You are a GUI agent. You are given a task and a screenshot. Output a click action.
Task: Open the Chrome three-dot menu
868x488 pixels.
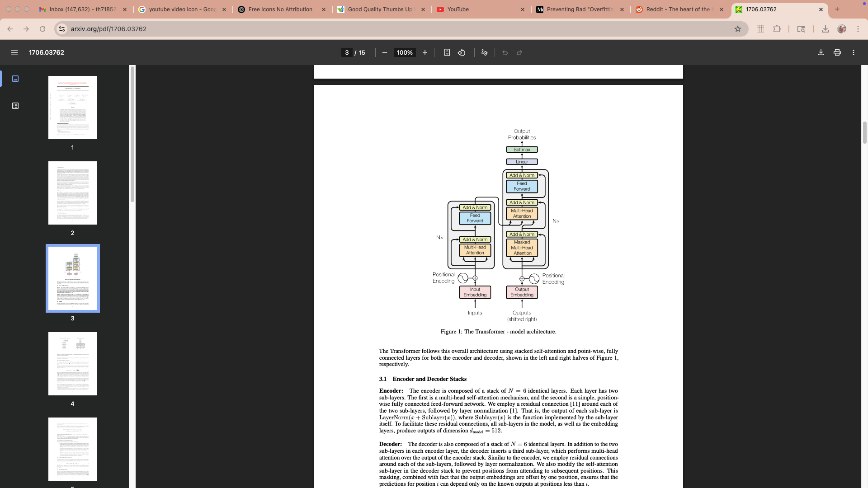pyautogui.click(x=858, y=29)
